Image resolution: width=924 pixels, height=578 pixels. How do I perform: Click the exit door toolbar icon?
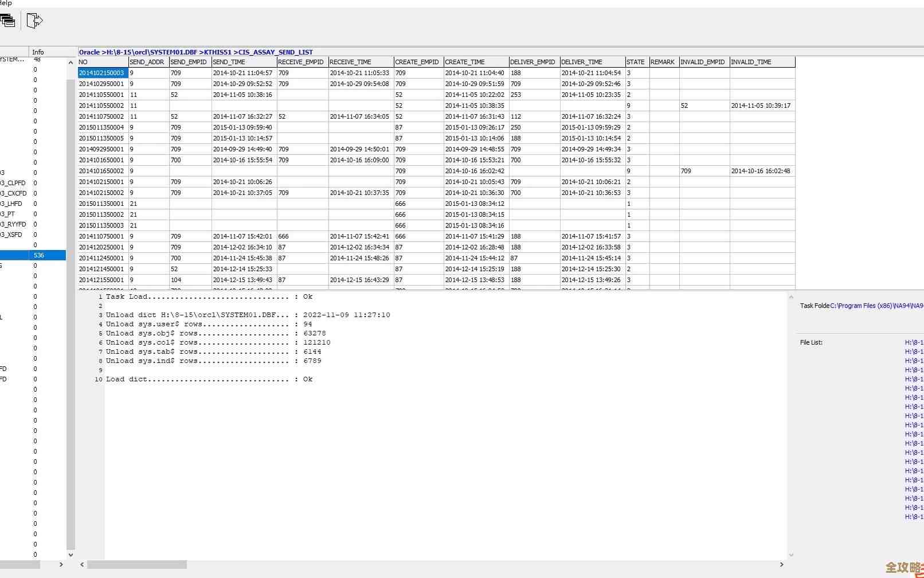(x=34, y=21)
